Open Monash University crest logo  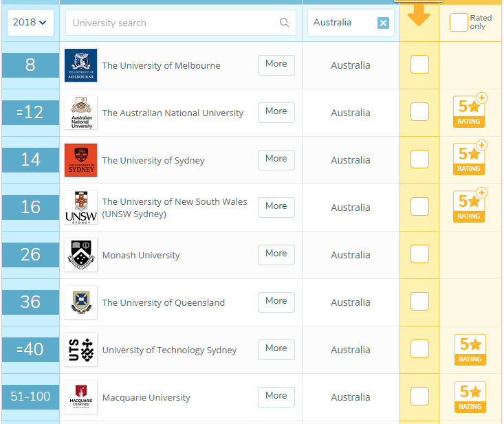click(x=80, y=255)
